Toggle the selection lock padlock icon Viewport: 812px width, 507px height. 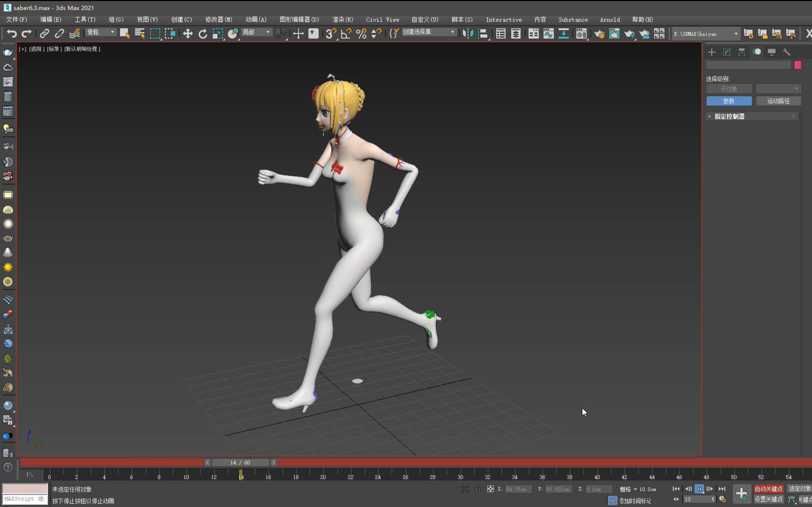point(478,489)
